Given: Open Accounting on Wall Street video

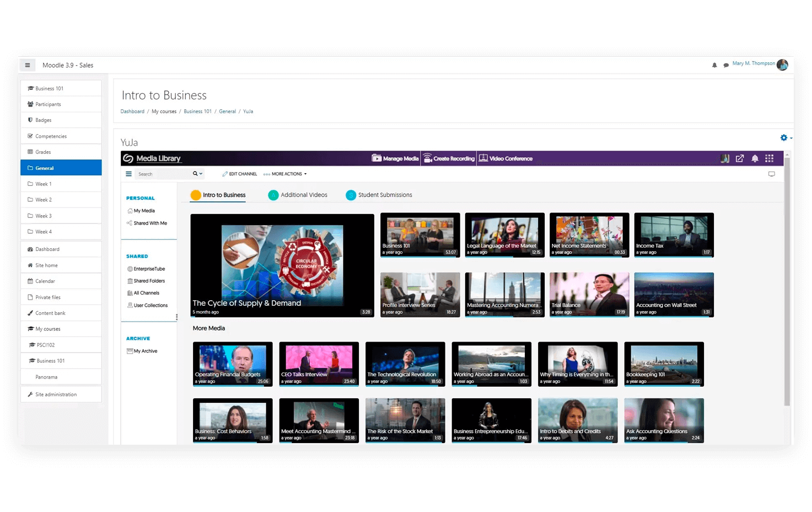Looking at the screenshot, I should point(674,295).
